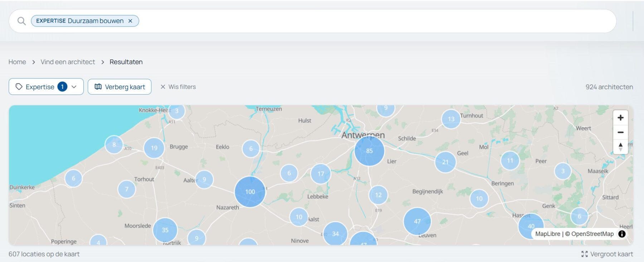The image size is (644, 262).
Task: Click the Vergroot kaart expand icon
Action: pos(585,254)
